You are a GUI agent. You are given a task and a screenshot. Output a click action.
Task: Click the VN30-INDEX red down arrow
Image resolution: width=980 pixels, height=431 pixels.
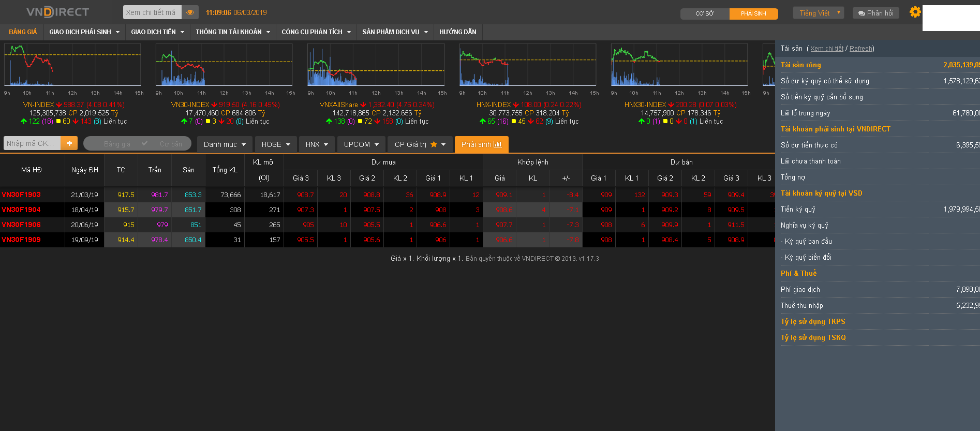[x=214, y=105]
